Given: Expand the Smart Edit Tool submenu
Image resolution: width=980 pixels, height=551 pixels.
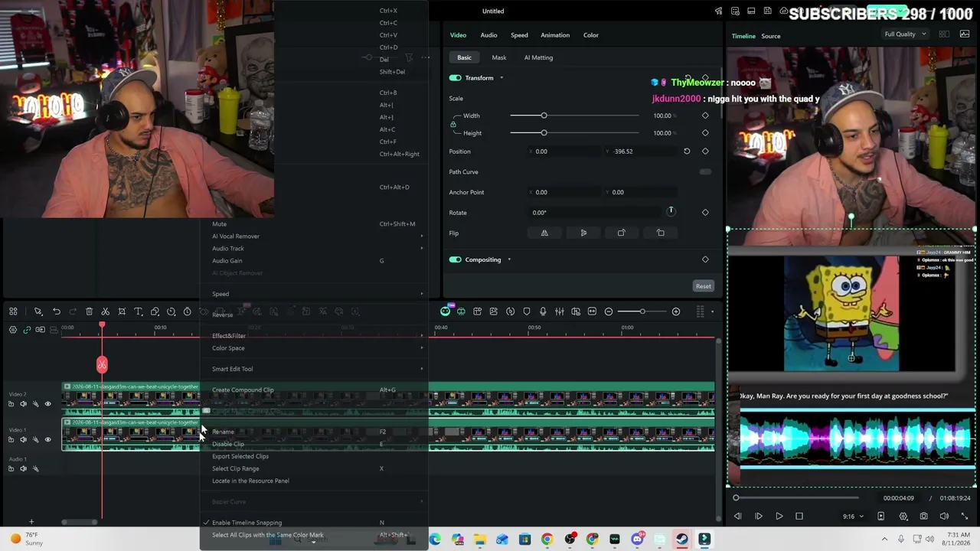Looking at the screenshot, I should tap(314, 369).
